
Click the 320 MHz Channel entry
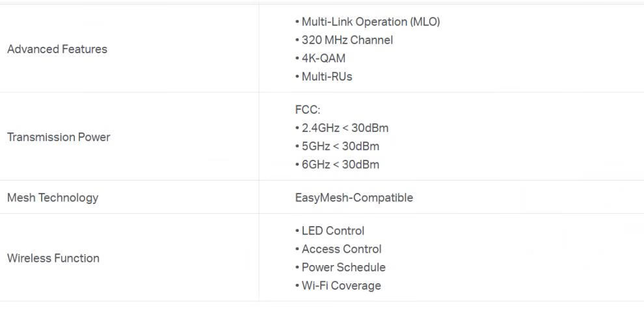click(347, 40)
